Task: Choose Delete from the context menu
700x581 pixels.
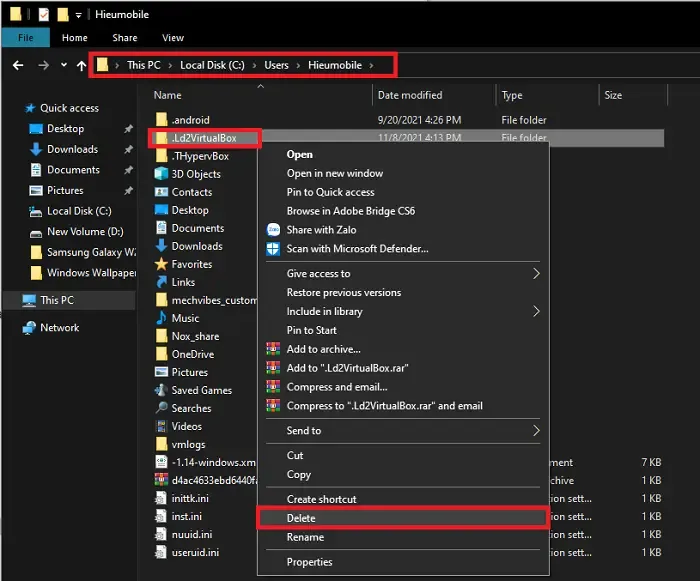Action: coord(301,518)
